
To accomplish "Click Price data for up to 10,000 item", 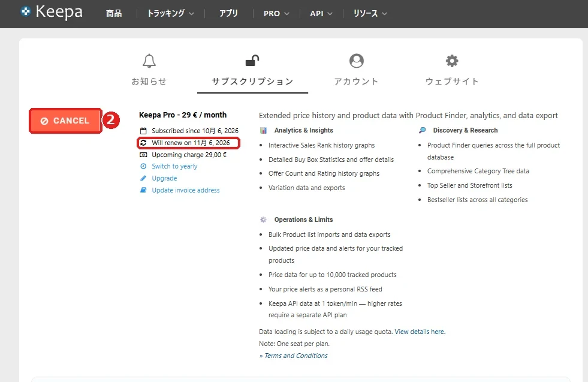I will coord(332,275).
